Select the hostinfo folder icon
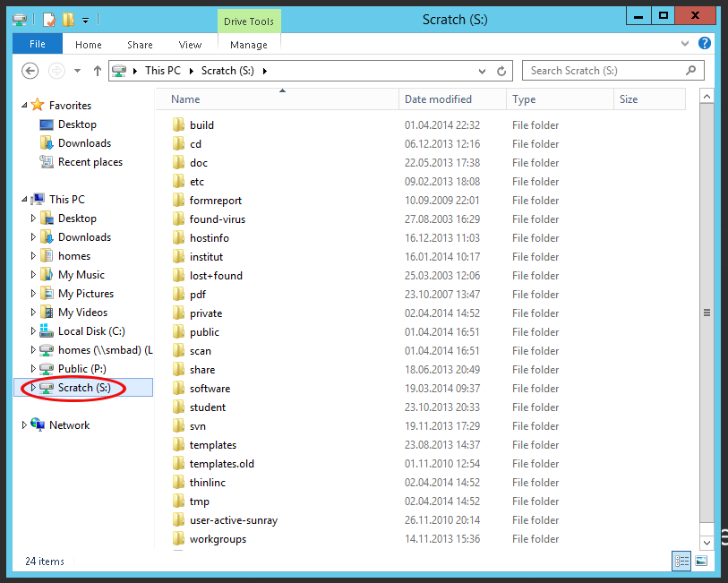 click(x=178, y=237)
